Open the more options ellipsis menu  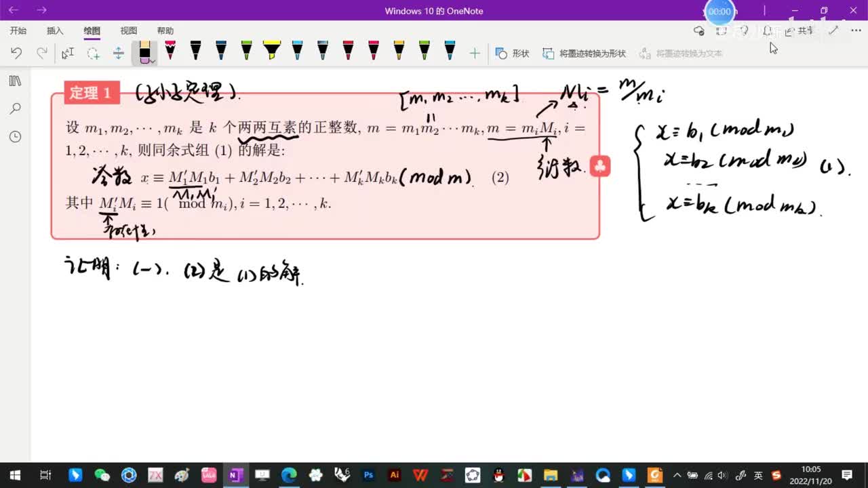(856, 30)
